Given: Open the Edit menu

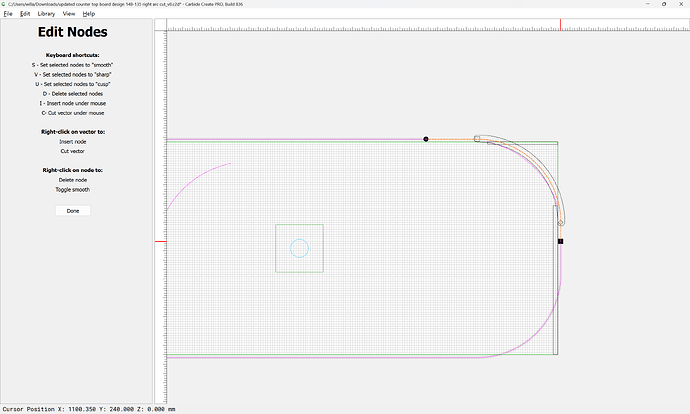Looking at the screenshot, I should pos(25,14).
